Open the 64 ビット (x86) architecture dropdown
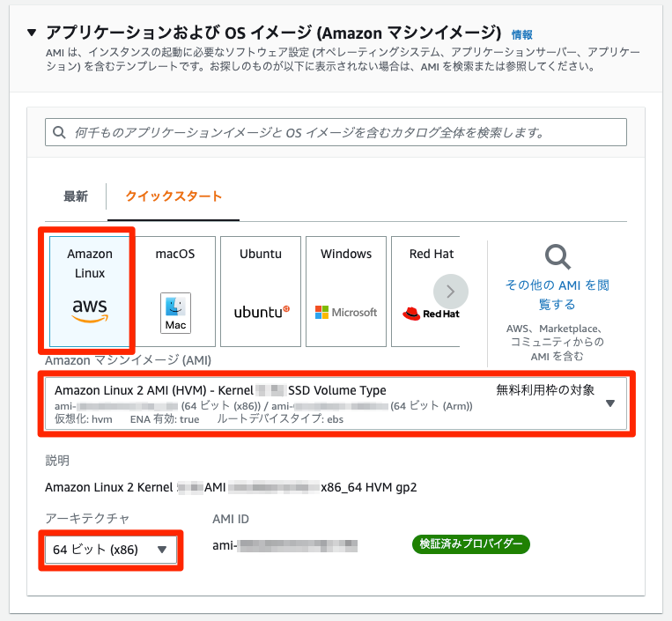672x621 pixels. (x=111, y=550)
